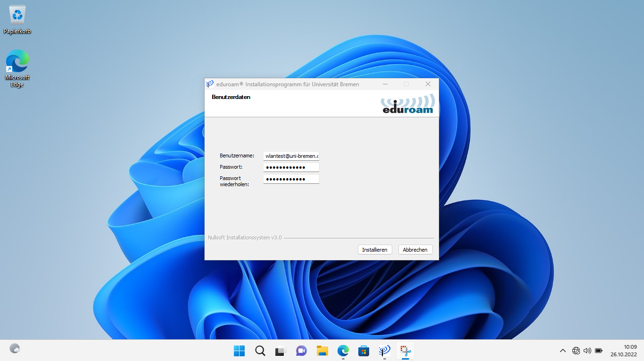Image resolution: width=644 pixels, height=361 pixels.
Task: Open Task View in the taskbar
Action: 281,351
